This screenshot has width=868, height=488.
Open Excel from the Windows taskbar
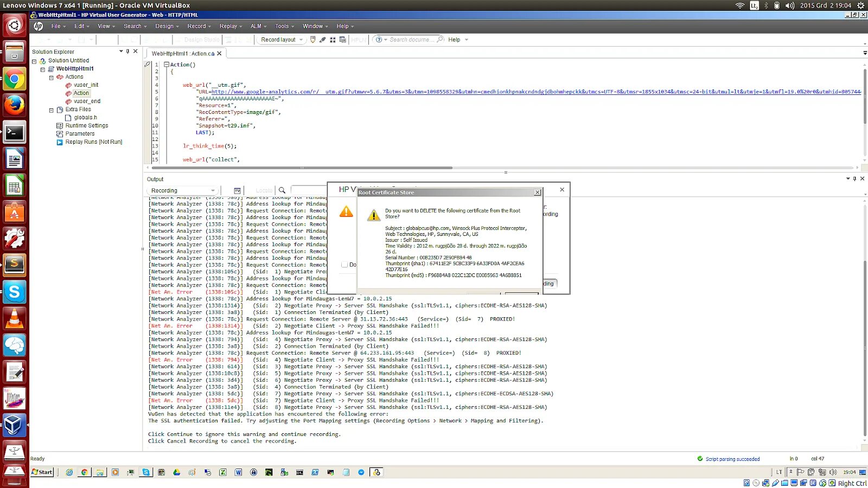[222, 472]
